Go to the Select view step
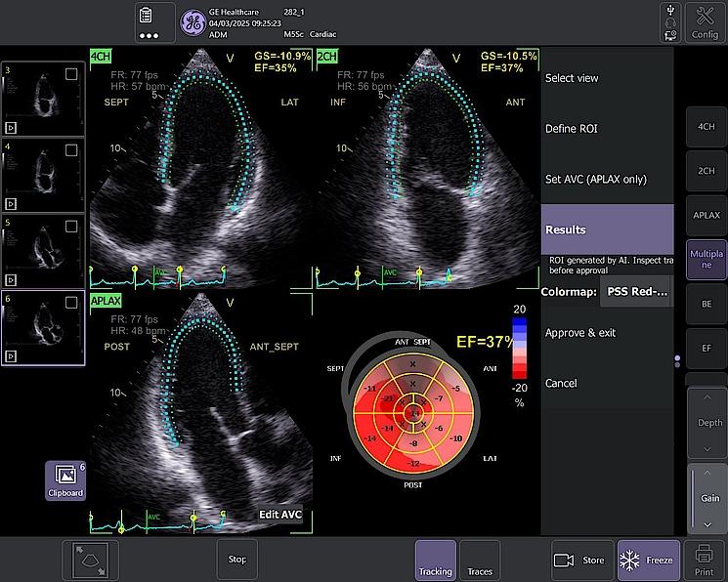This screenshot has height=582, width=728. (607, 78)
